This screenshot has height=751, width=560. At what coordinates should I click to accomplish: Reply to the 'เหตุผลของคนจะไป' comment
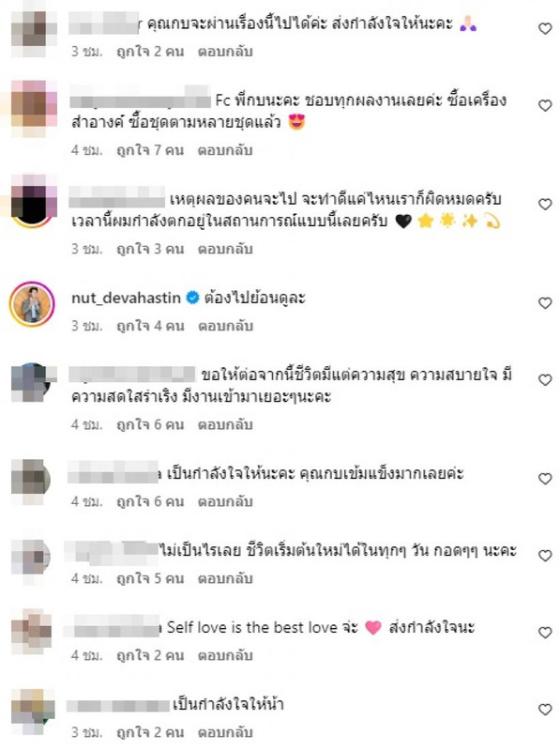[225, 249]
